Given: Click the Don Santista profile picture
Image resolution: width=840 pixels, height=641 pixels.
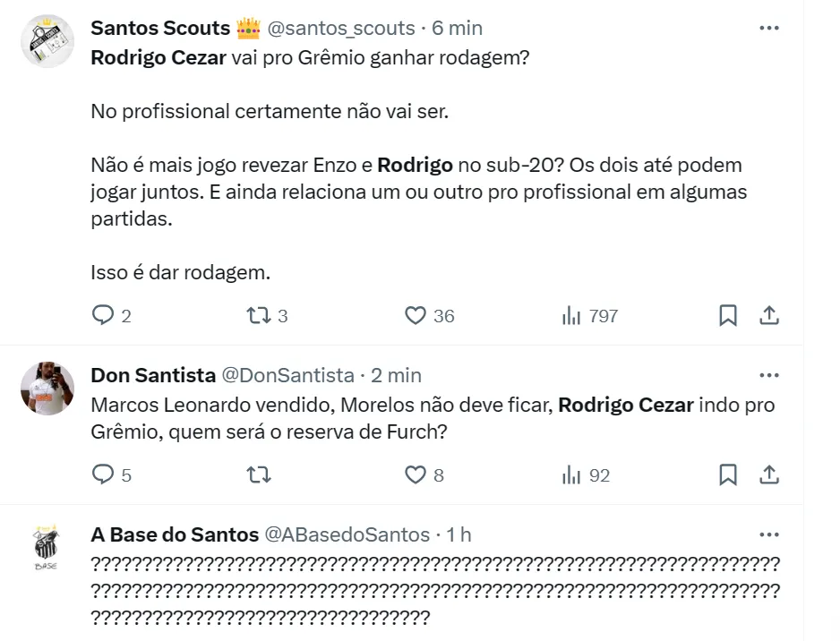Looking at the screenshot, I should pyautogui.click(x=47, y=388).
